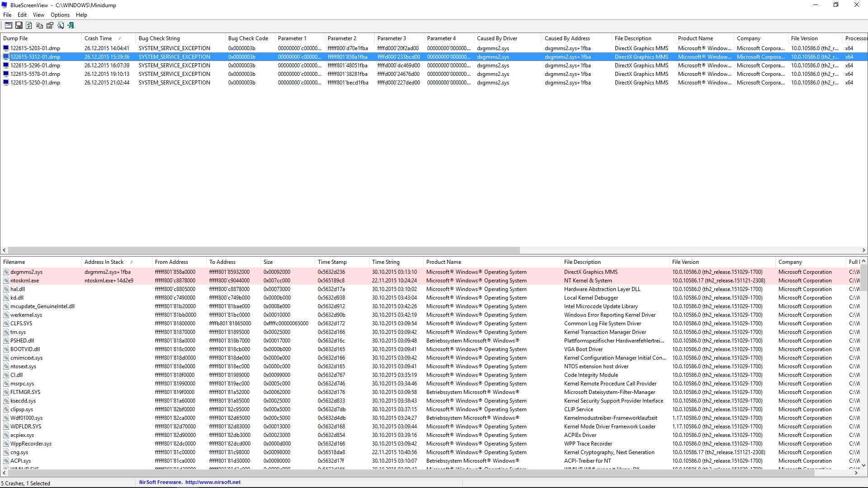Click the Advanced Options toolbar icon
Screen dimensions: 868x488
8,26
